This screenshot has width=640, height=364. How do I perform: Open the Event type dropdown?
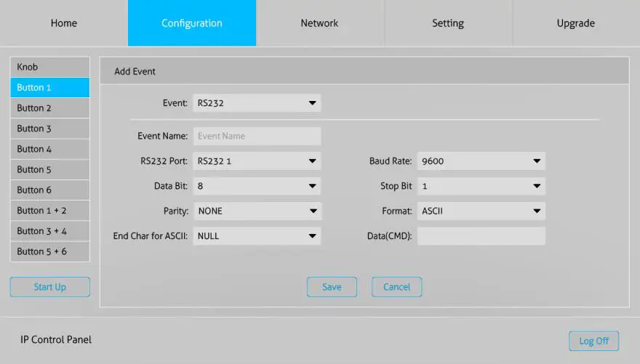(x=257, y=103)
